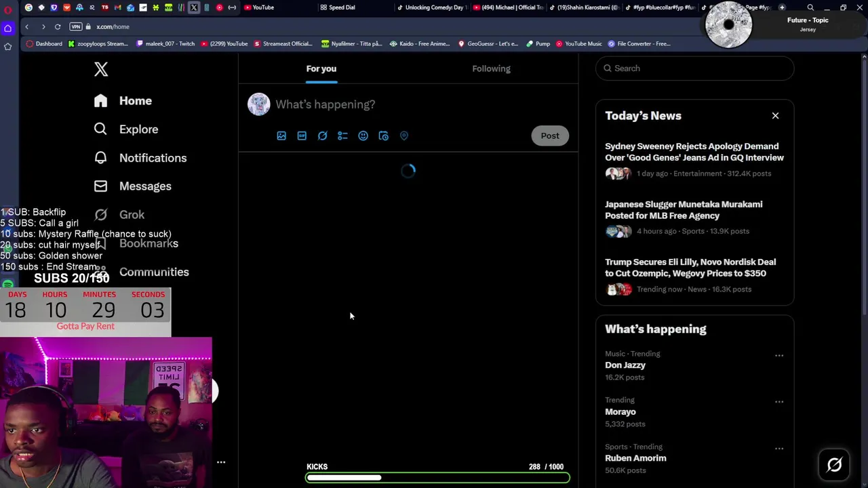This screenshot has width=868, height=488.
Task: Open the Streameast Official bookmark
Action: [283, 43]
